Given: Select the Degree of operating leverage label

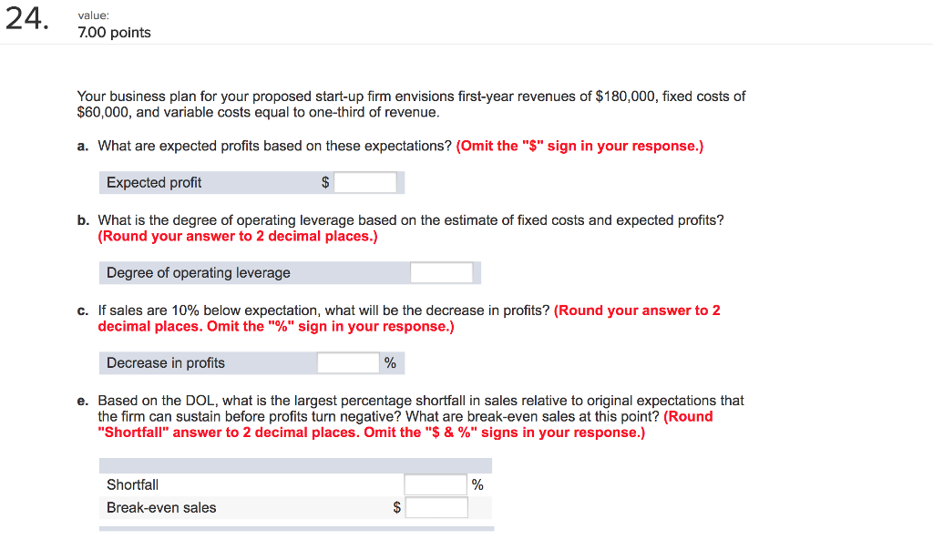Looking at the screenshot, I should [x=189, y=271].
